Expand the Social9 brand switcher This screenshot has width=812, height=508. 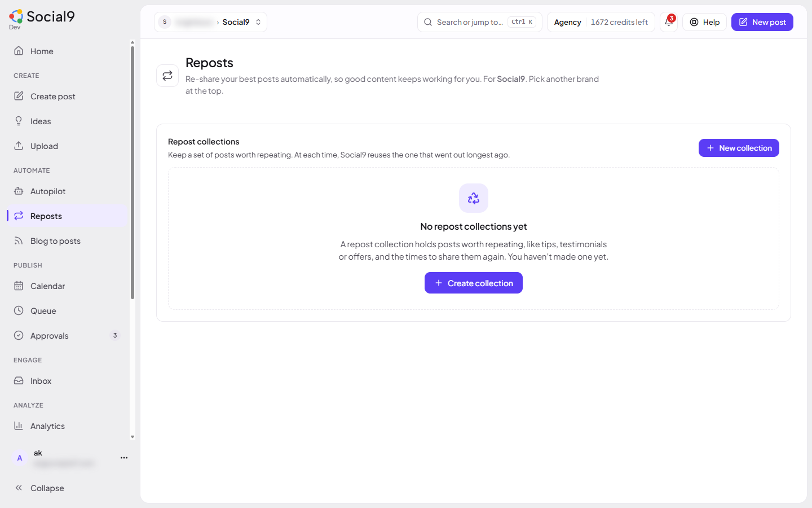coord(210,22)
